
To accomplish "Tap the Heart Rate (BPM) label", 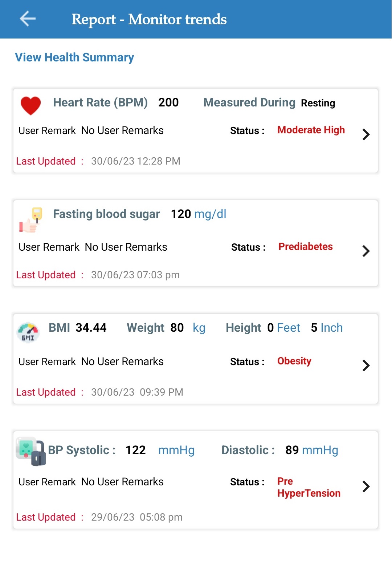I will [100, 102].
